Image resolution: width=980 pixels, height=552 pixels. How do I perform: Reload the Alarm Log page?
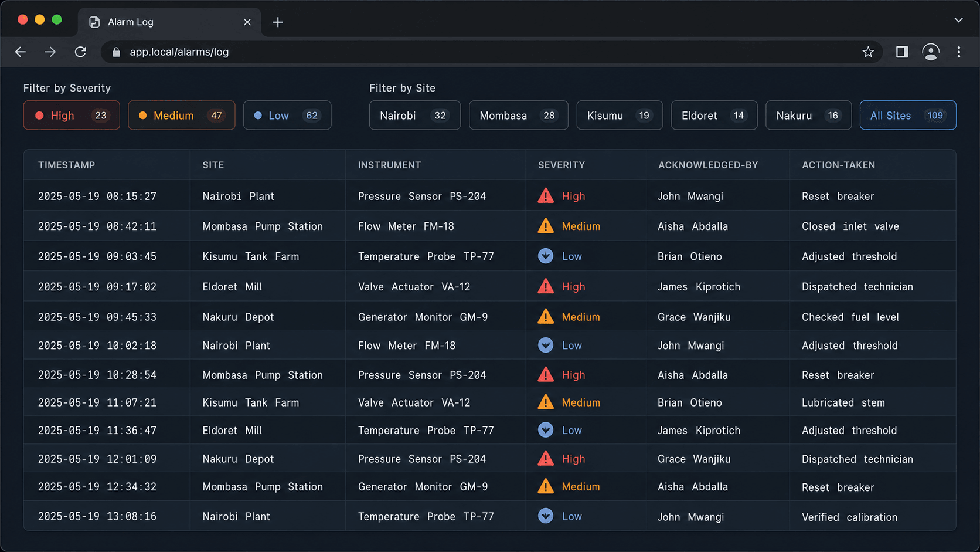coord(80,52)
